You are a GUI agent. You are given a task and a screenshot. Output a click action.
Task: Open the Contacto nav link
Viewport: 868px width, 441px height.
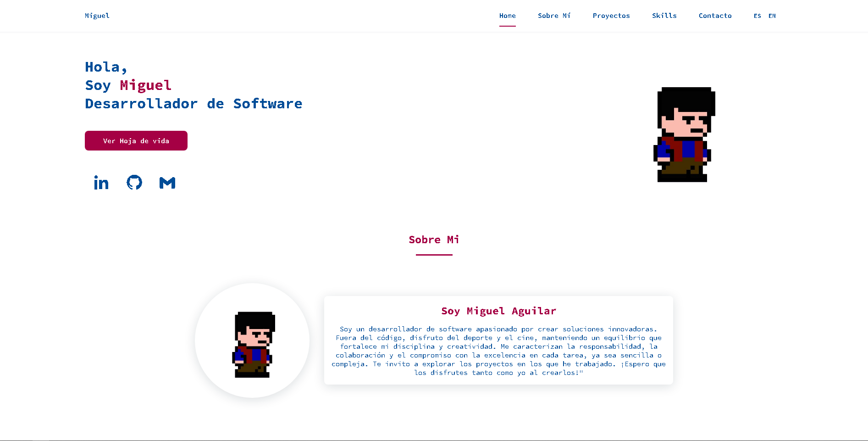pyautogui.click(x=715, y=16)
